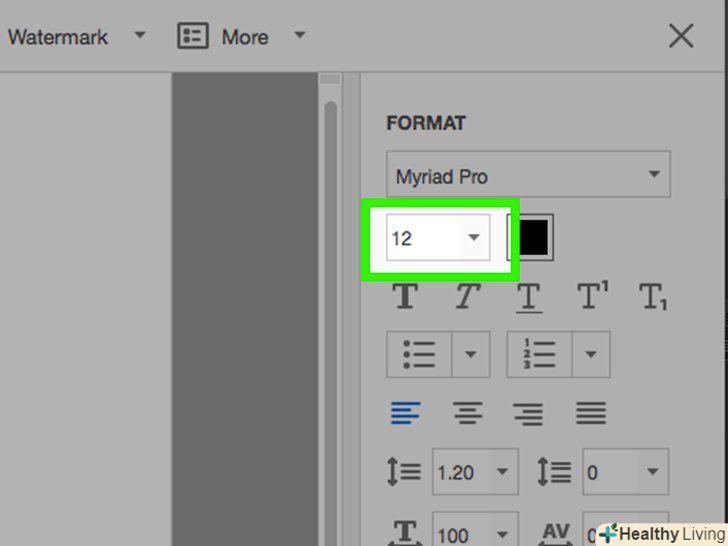Center align the text
This screenshot has height=546, width=728.
tap(468, 412)
